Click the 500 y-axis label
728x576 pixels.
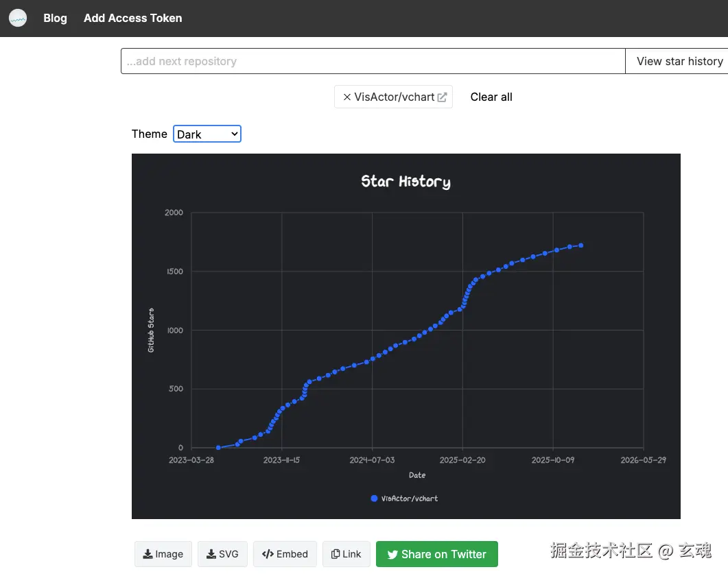[x=176, y=389]
